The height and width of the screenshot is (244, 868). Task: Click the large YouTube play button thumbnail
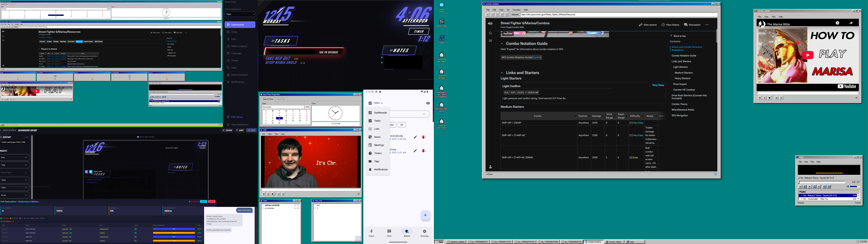tap(808, 55)
